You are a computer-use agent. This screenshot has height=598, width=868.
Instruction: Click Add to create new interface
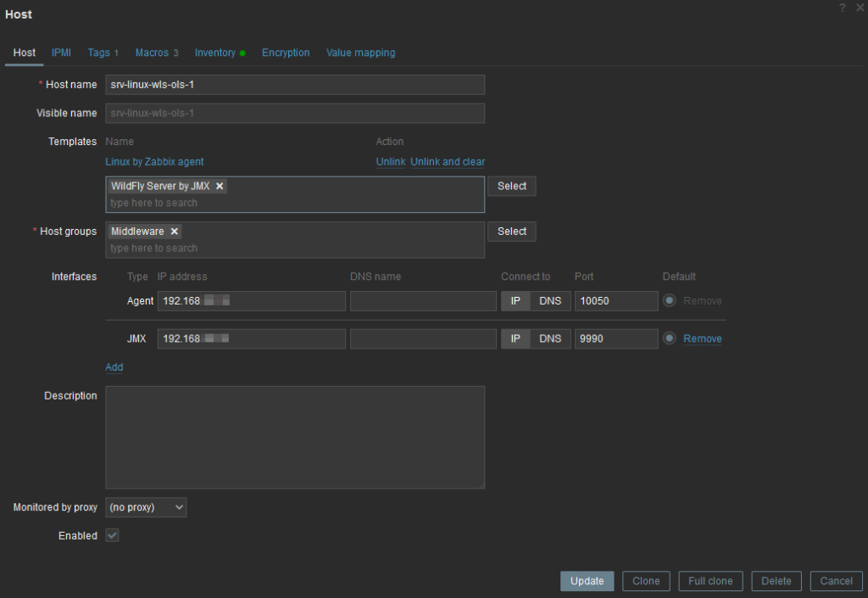point(114,367)
